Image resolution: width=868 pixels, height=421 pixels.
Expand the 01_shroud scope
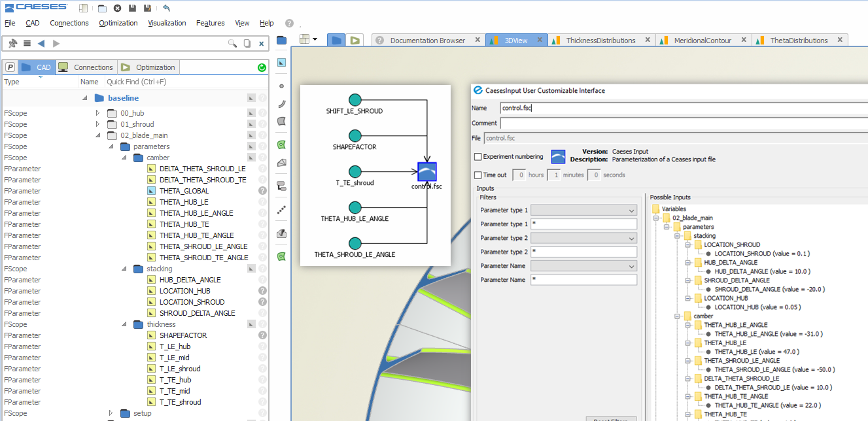click(x=98, y=124)
